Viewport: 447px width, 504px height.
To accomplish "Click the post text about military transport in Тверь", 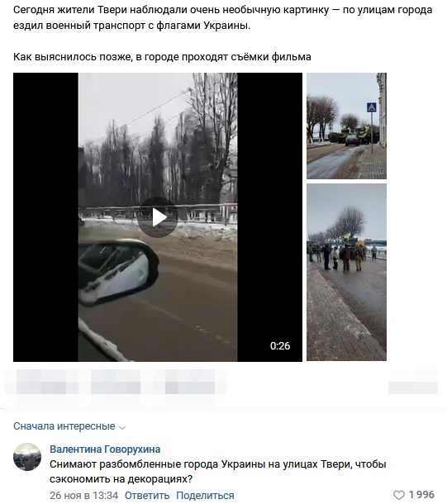I will click(222, 17).
